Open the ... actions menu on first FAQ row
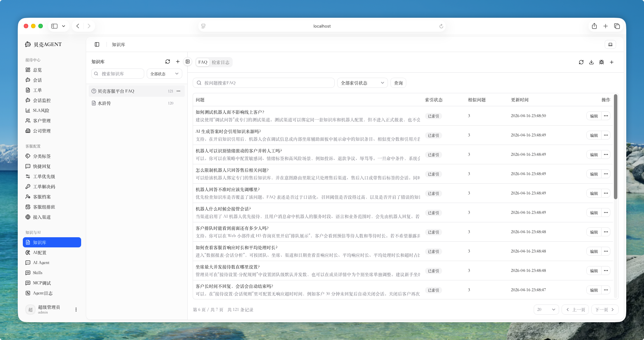 tap(606, 116)
